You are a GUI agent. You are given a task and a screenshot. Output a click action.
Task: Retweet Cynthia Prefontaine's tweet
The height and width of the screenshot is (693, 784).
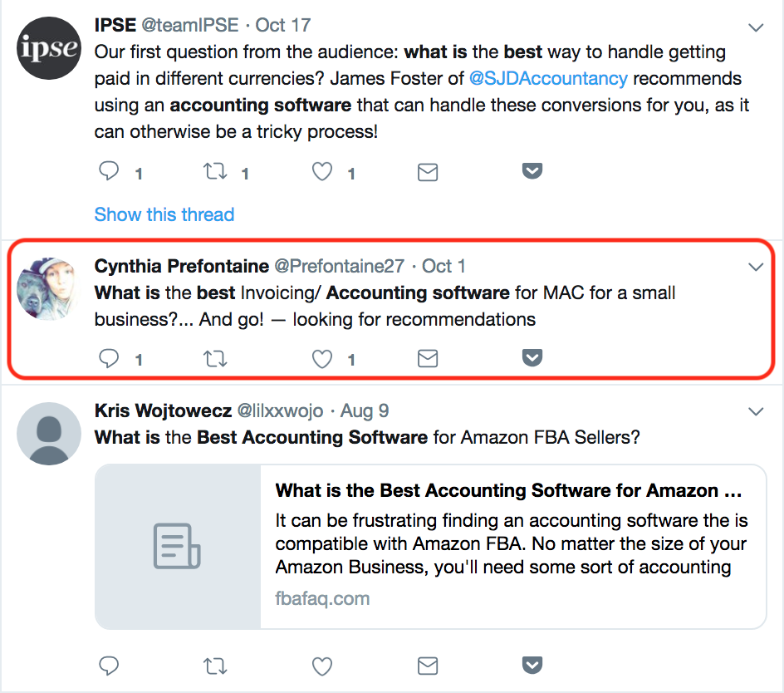pyautogui.click(x=216, y=358)
